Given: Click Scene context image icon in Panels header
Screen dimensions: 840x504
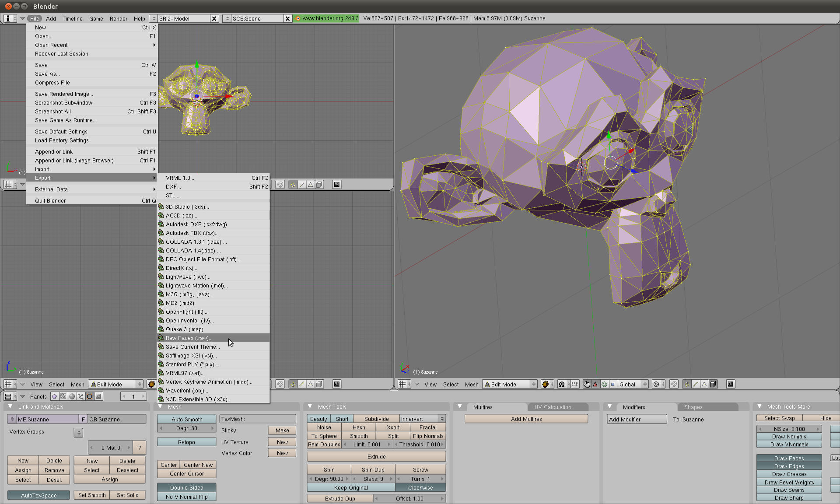Looking at the screenshot, I should click(x=98, y=396).
